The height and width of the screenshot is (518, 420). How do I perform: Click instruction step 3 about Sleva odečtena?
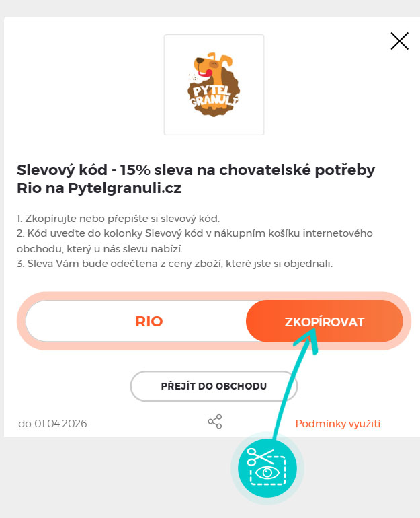(175, 264)
